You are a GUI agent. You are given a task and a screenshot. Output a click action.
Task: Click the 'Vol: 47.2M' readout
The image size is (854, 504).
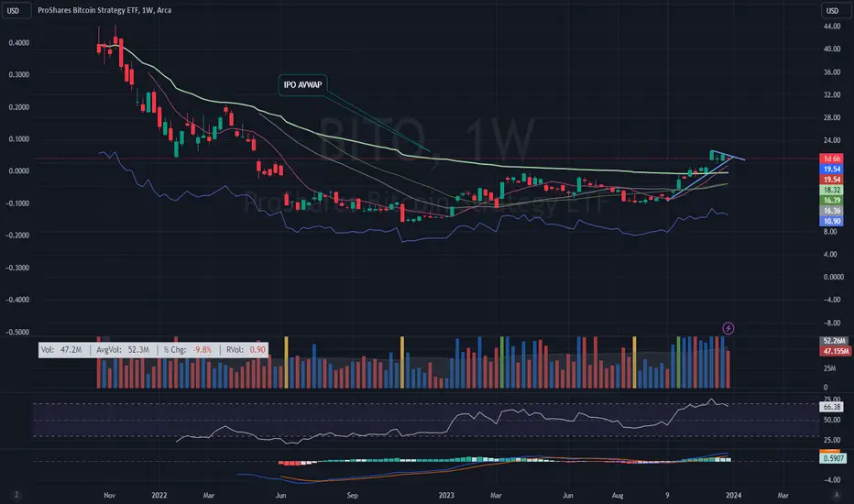[x=61, y=350]
